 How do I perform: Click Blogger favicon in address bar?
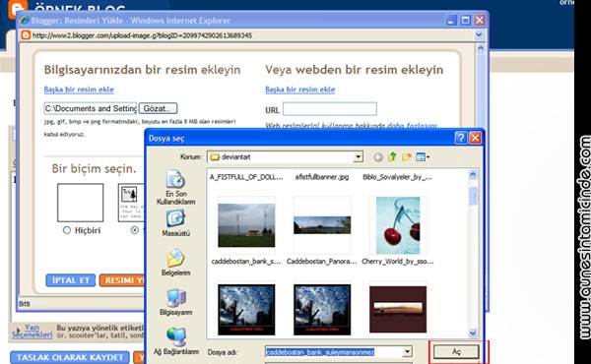pyautogui.click(x=26, y=35)
